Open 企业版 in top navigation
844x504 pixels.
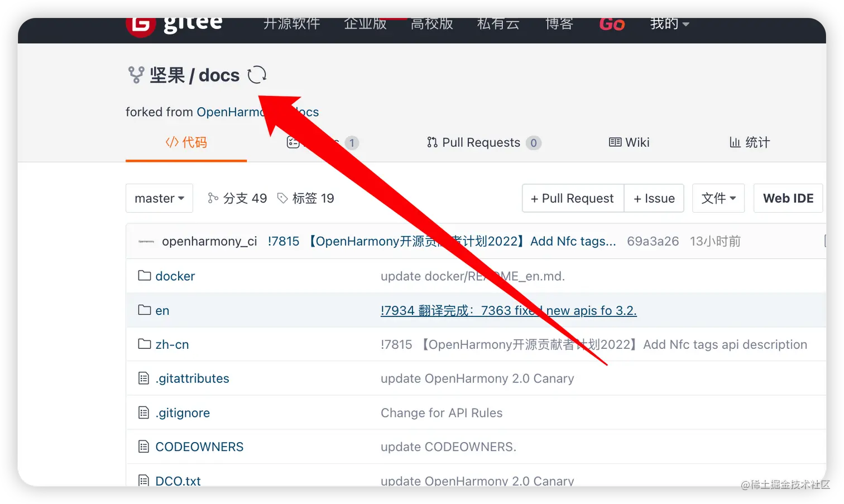click(366, 24)
